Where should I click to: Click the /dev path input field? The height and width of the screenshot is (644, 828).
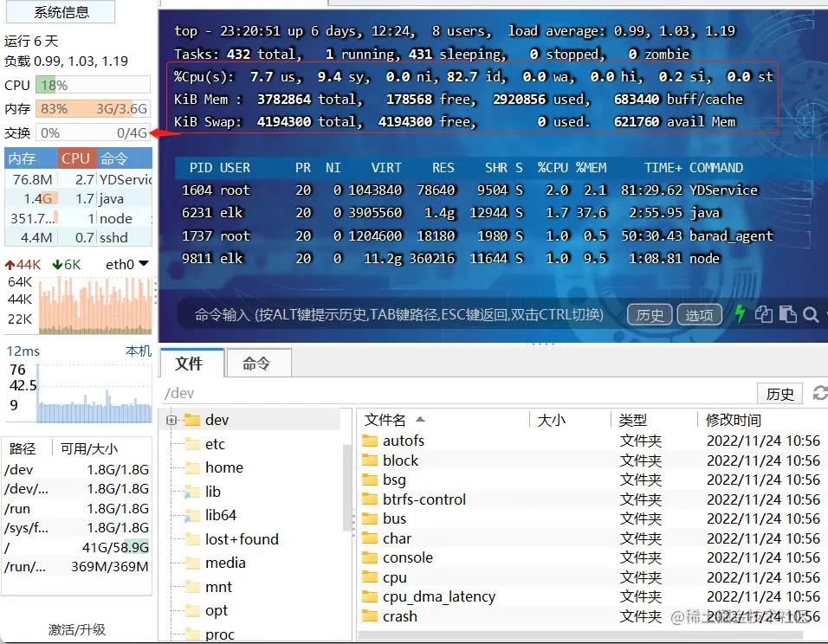456,393
